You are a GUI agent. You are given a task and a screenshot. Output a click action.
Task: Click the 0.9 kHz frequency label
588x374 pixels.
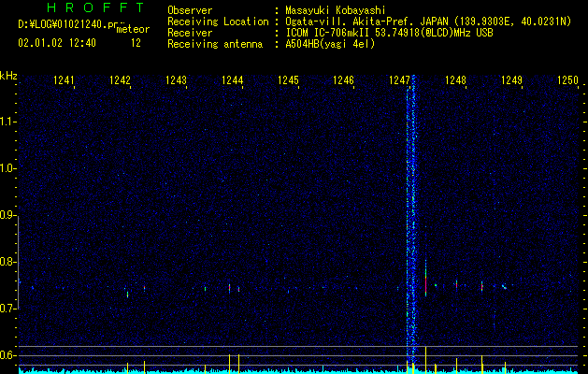click(7, 215)
